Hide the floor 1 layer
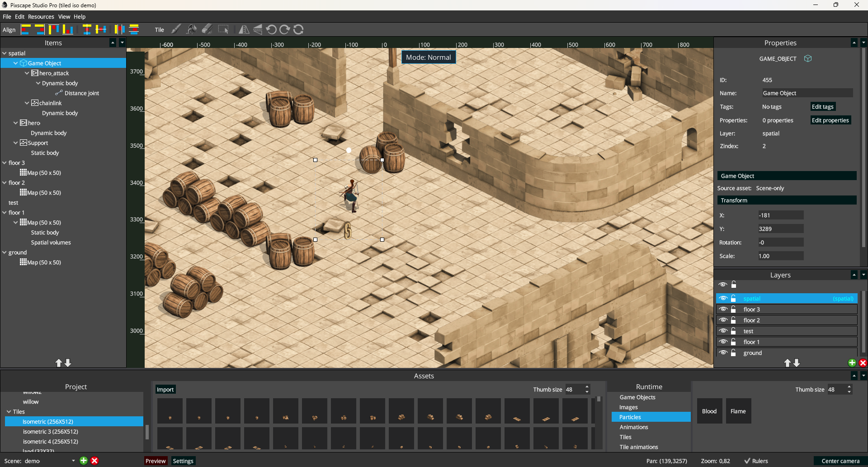 [x=723, y=342]
